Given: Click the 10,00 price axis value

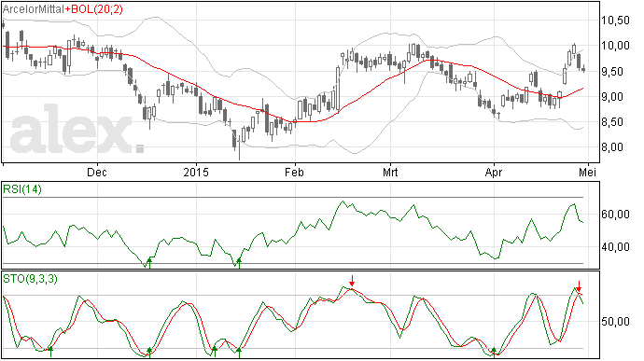Looking at the screenshot, I should [615, 46].
